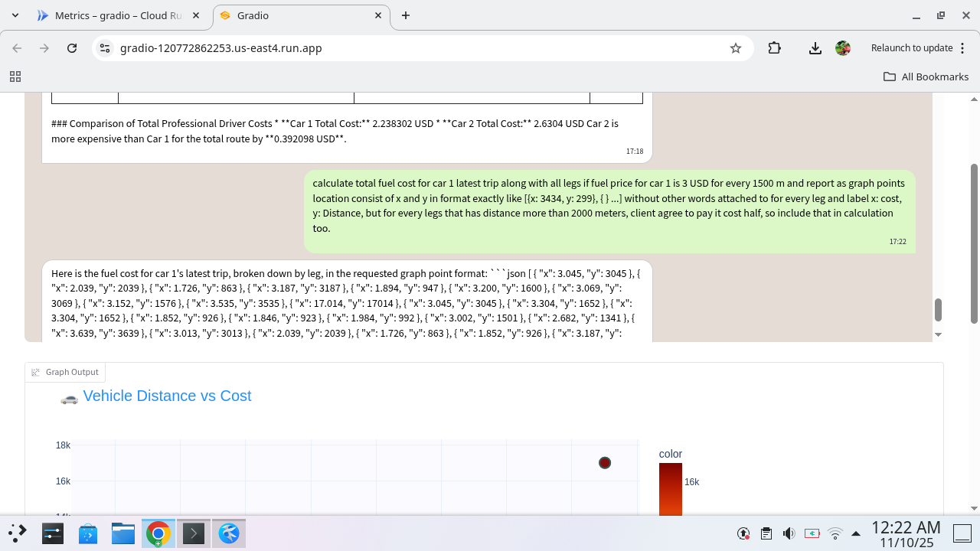The image size is (980, 551).
Task: Open the blue bird app in taskbar
Action: (x=229, y=533)
